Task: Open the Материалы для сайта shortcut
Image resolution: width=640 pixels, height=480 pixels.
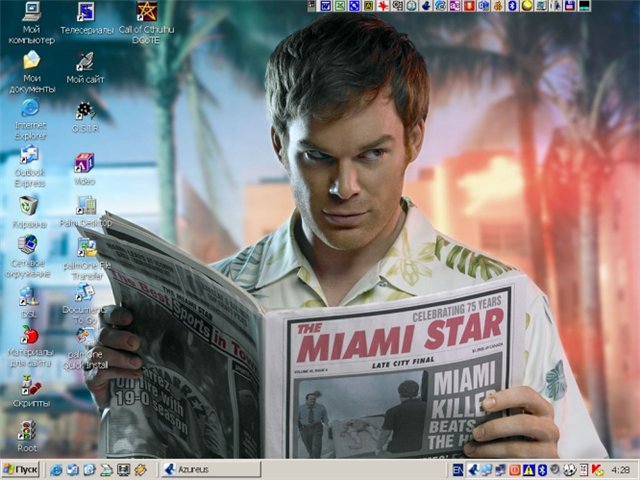Action: 30,336
